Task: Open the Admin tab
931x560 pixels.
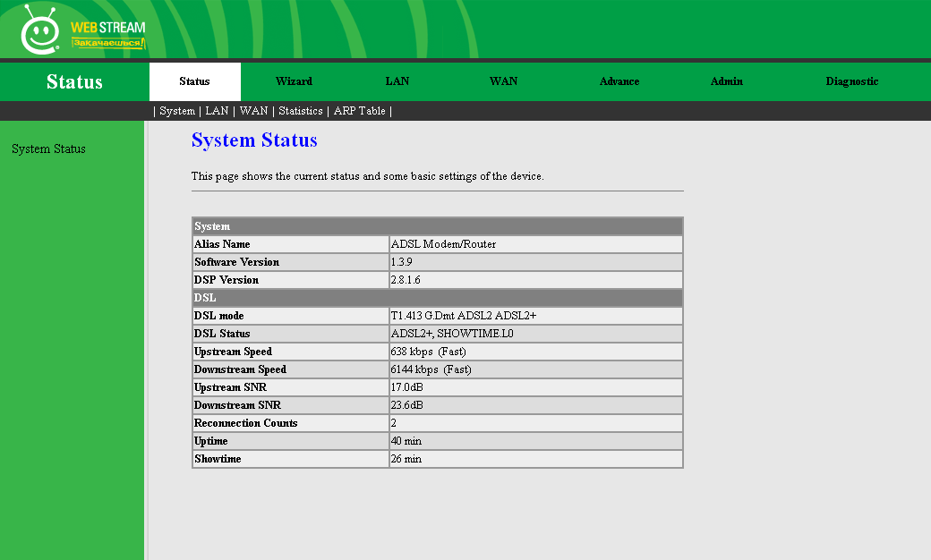Action: 726,81
